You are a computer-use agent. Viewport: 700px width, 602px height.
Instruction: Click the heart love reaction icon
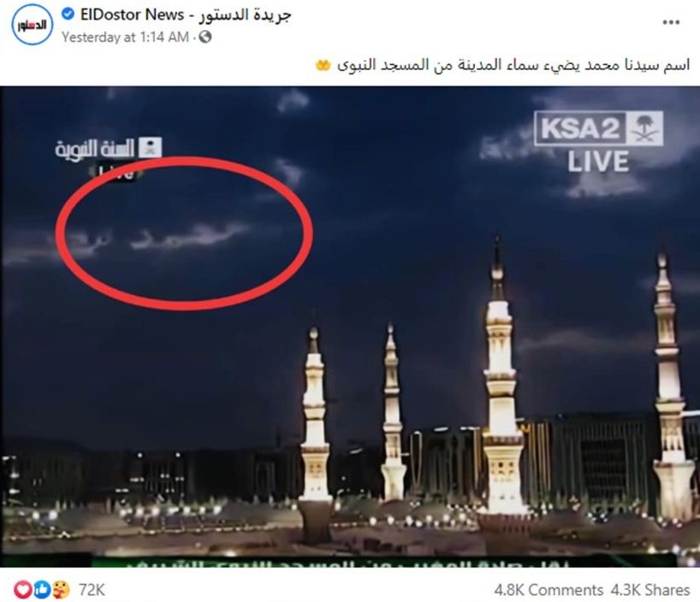[23, 590]
